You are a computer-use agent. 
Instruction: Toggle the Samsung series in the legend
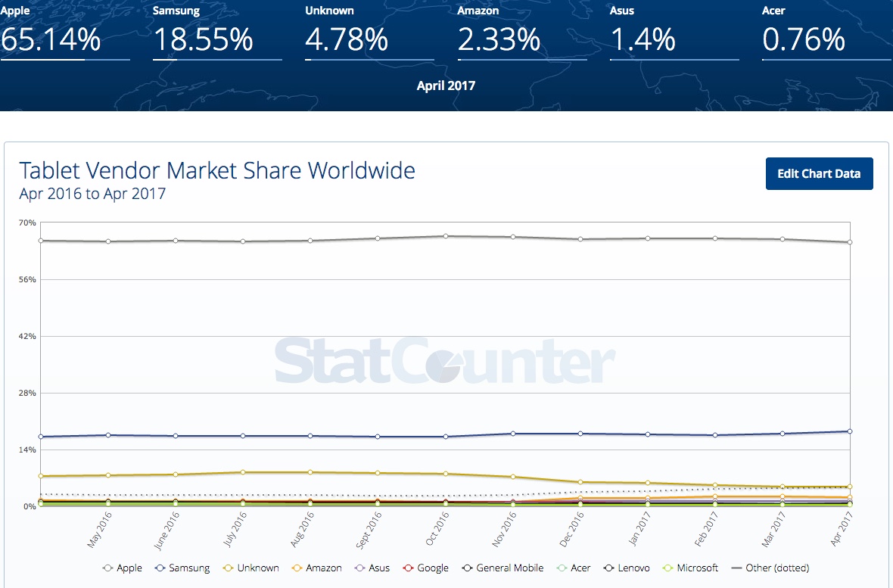pyautogui.click(x=182, y=568)
